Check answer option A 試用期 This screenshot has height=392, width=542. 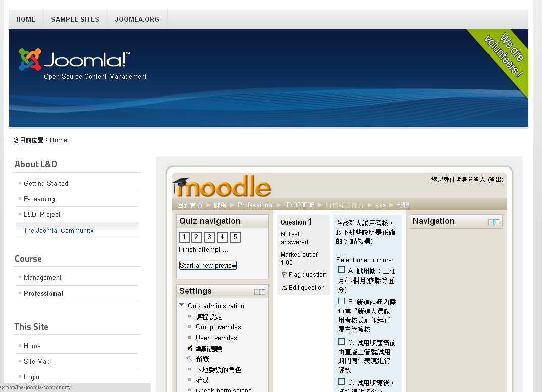[x=342, y=270]
